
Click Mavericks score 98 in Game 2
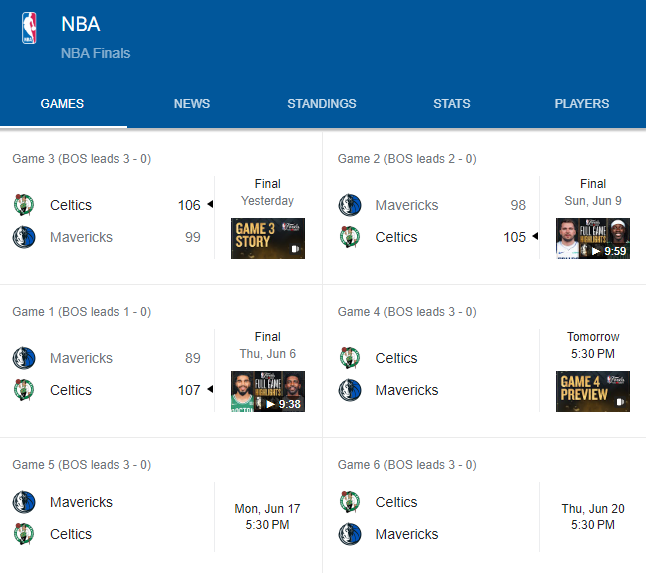[518, 205]
